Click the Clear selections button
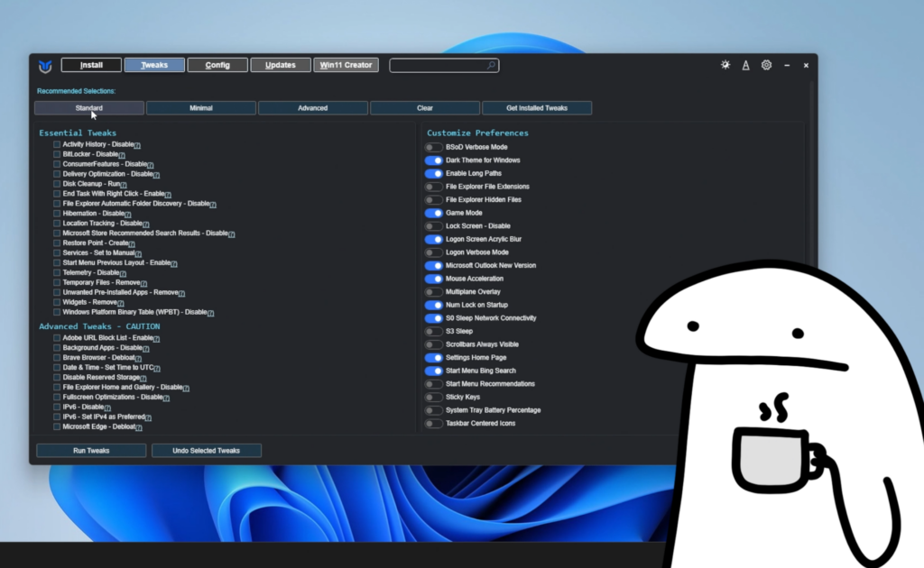 425,107
